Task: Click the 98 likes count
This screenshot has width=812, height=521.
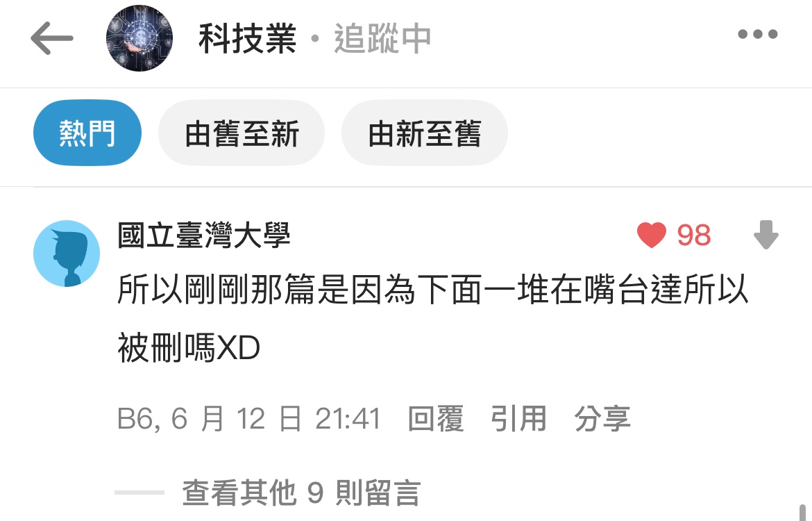Action: [x=694, y=235]
